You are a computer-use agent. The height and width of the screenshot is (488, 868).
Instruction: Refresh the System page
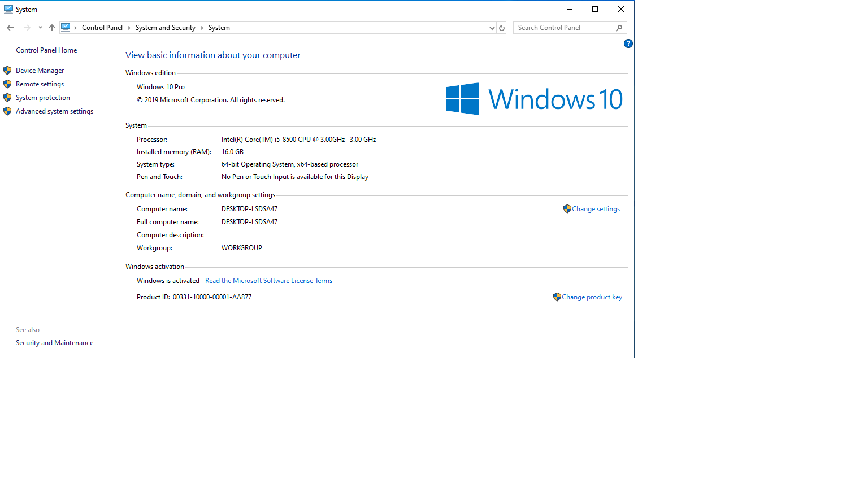click(x=502, y=28)
